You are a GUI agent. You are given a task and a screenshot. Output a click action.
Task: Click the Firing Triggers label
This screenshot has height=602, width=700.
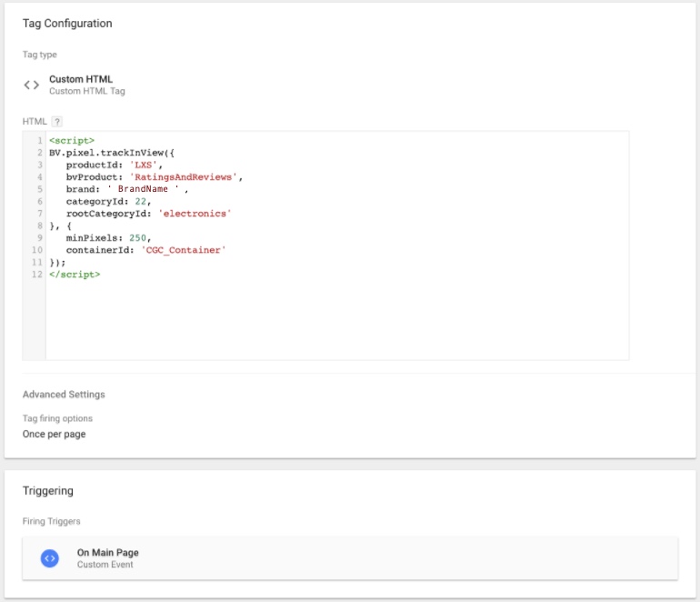[x=51, y=521]
